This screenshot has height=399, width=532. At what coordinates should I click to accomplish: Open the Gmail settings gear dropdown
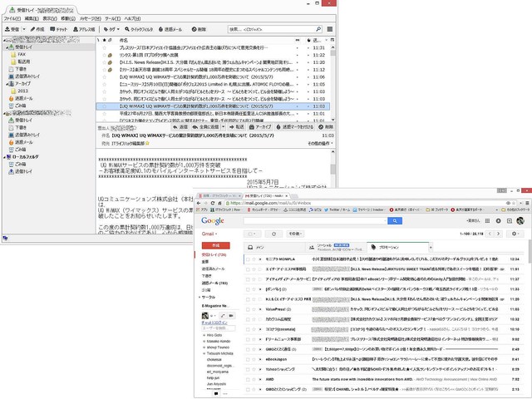pos(515,234)
